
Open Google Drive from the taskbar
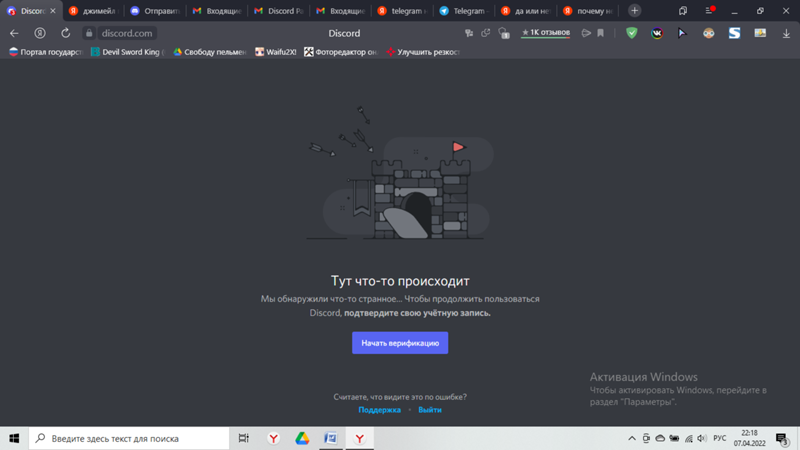(x=301, y=438)
